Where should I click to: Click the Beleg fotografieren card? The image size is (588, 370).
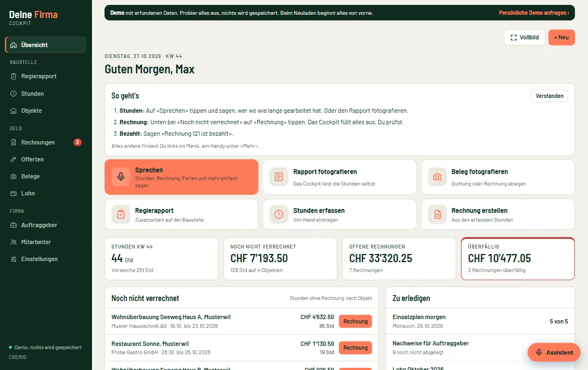pyautogui.click(x=498, y=177)
